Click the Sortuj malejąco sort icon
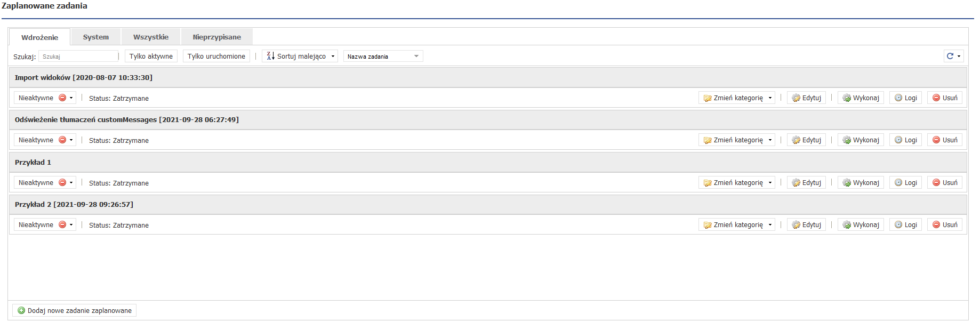Image resolution: width=980 pixels, height=330 pixels. pos(271,56)
